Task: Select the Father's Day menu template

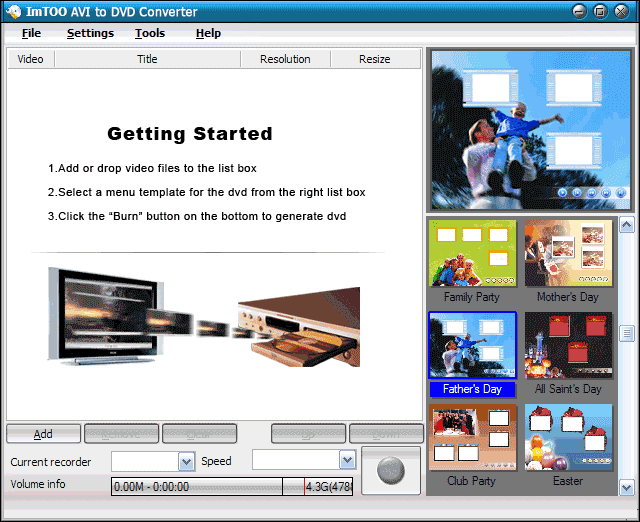Action: tap(472, 345)
